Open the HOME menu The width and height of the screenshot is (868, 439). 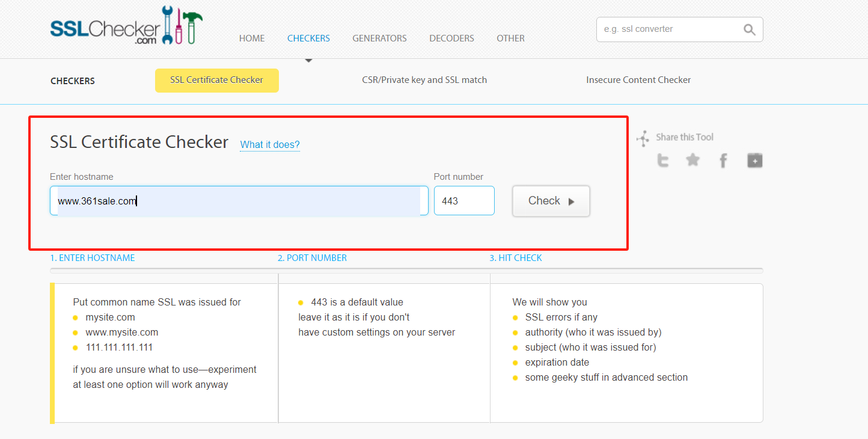pos(252,38)
